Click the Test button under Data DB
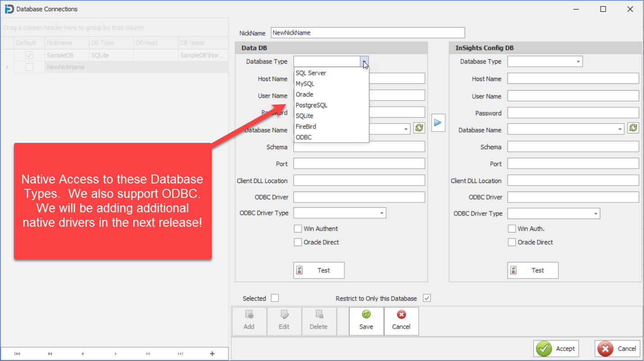This screenshot has width=644, height=361. [x=319, y=270]
